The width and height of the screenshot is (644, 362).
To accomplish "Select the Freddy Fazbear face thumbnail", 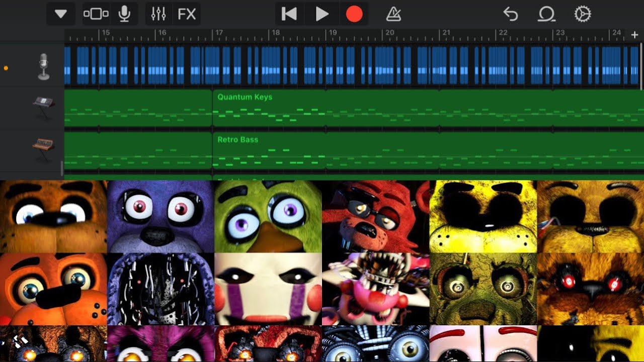I will tap(53, 216).
